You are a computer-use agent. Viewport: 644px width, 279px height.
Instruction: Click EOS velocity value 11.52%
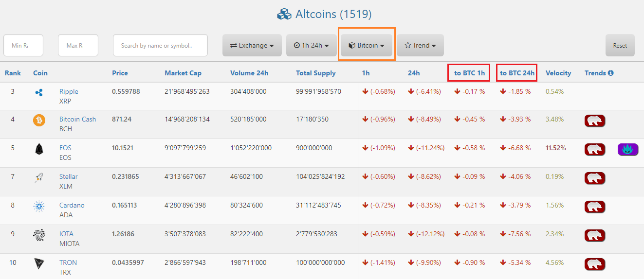[x=556, y=148]
